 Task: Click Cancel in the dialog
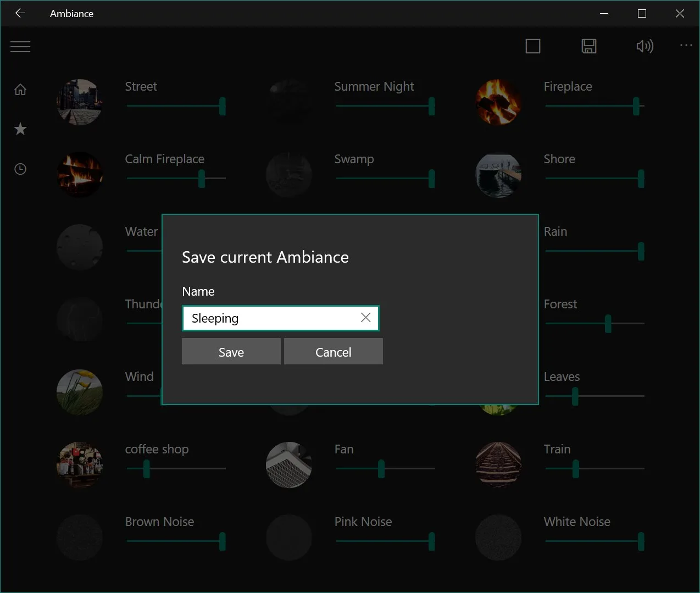334,352
